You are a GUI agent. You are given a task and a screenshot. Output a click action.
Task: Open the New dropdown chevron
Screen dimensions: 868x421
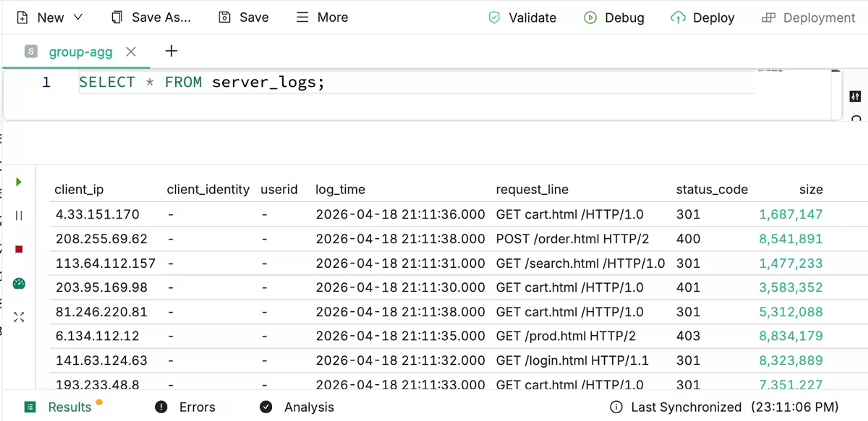(x=78, y=17)
